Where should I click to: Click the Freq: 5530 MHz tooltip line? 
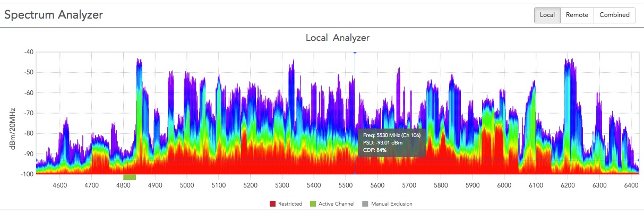click(x=392, y=135)
